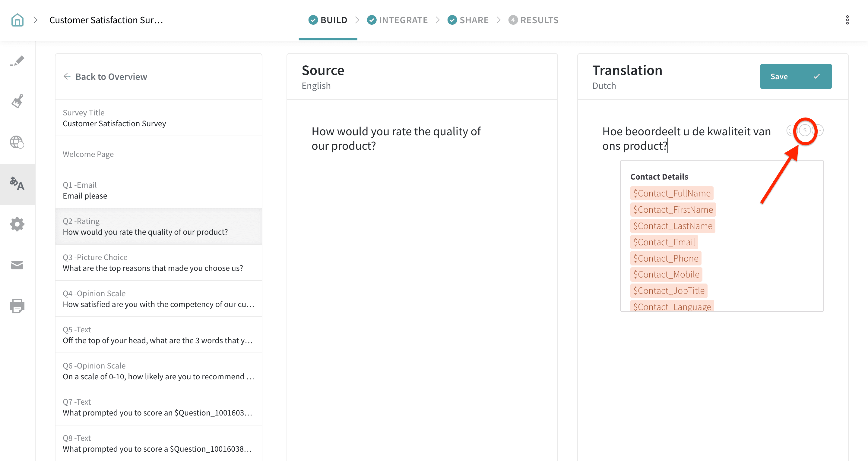Click the globe languages icon in sidebar
Viewport: 868px width, 461px height.
tap(17, 142)
